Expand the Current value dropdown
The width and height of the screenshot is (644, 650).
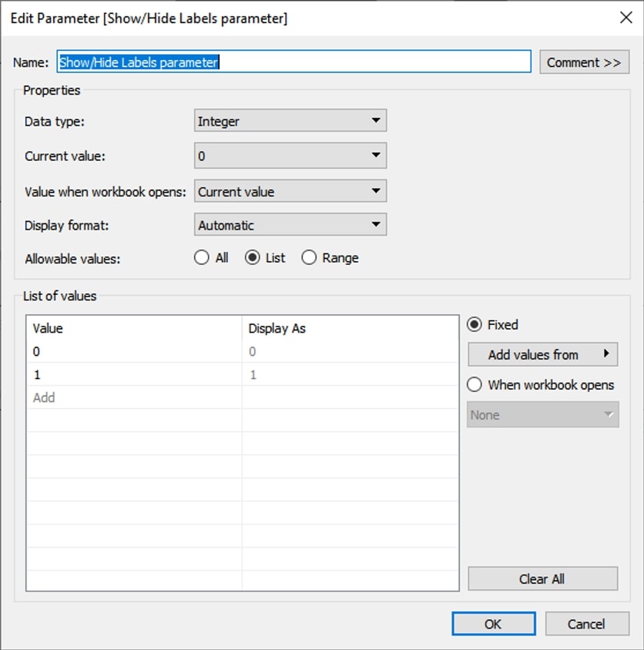(290, 156)
